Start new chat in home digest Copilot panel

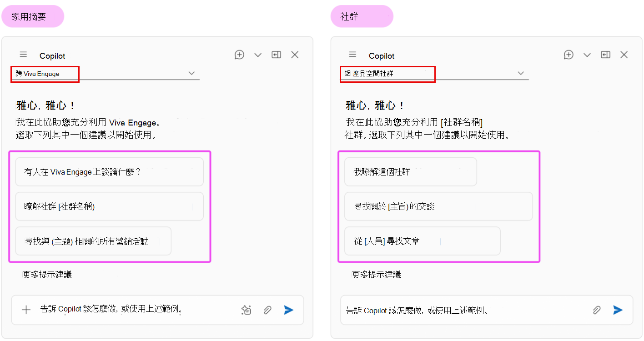pyautogui.click(x=240, y=55)
